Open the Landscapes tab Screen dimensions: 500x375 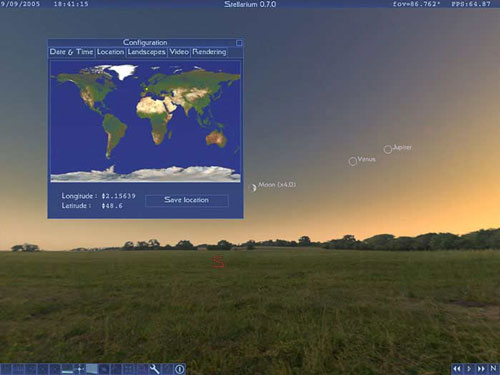[x=146, y=52]
